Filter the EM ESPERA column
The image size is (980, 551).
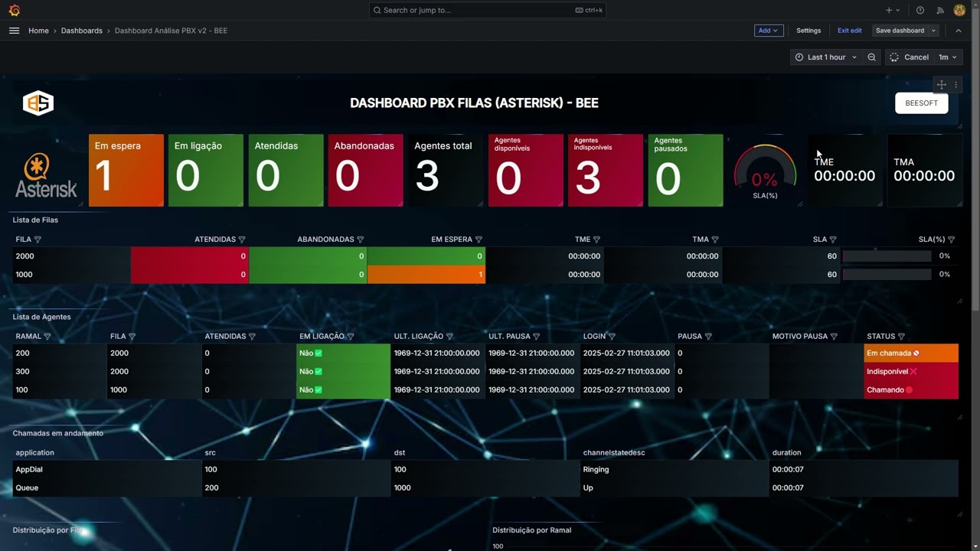click(479, 240)
